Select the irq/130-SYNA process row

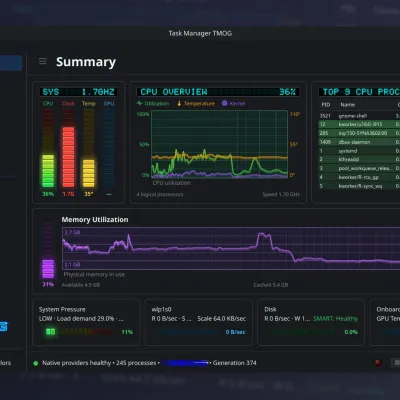coord(359,133)
